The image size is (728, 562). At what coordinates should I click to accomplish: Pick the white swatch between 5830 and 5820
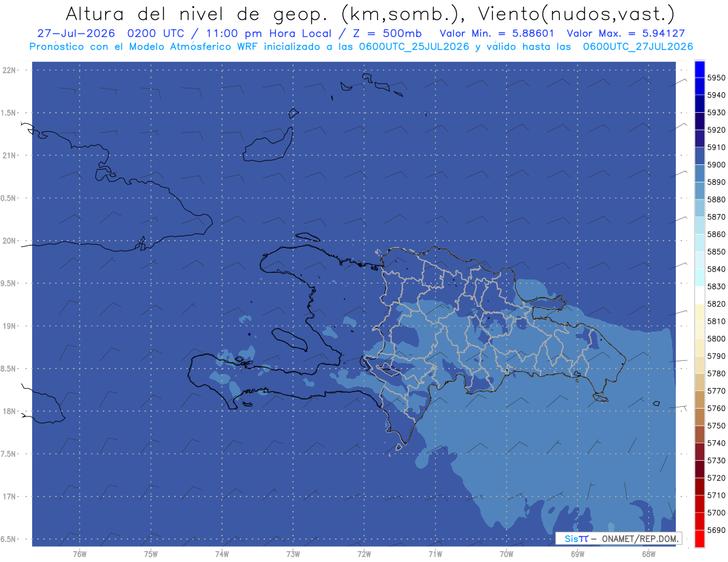pos(699,295)
